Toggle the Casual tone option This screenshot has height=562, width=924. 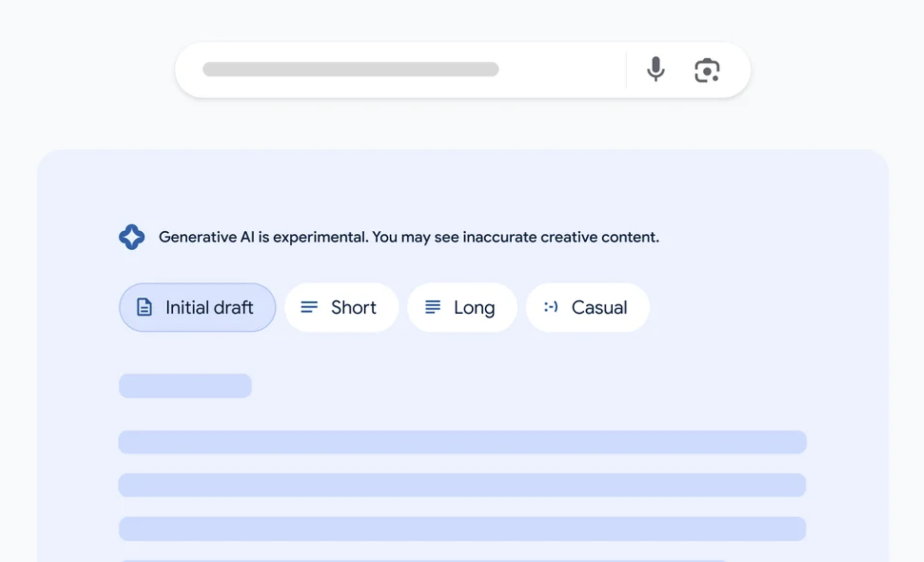[588, 307]
